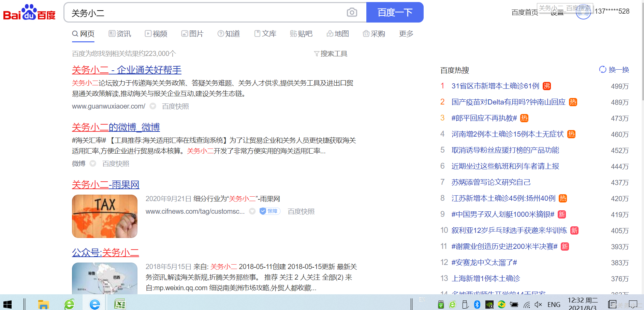
Task: Open the 文库 tab
Action: pyautogui.click(x=265, y=34)
